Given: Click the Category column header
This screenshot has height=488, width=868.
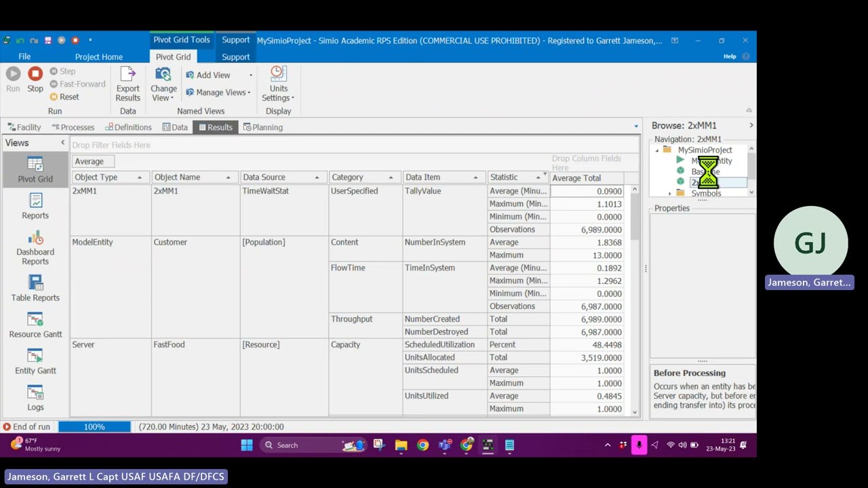Looking at the screenshot, I should click(x=365, y=178).
